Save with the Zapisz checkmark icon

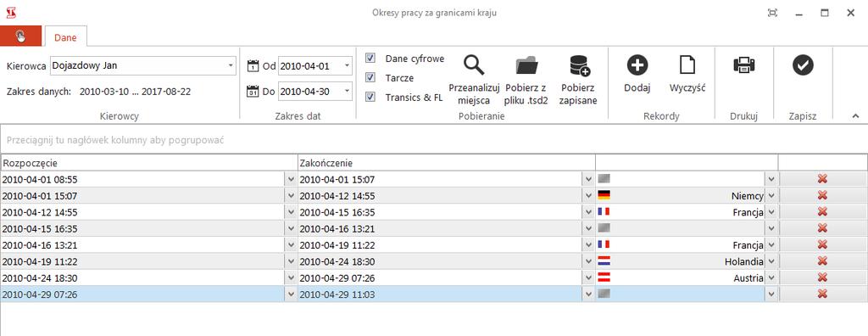tap(803, 65)
